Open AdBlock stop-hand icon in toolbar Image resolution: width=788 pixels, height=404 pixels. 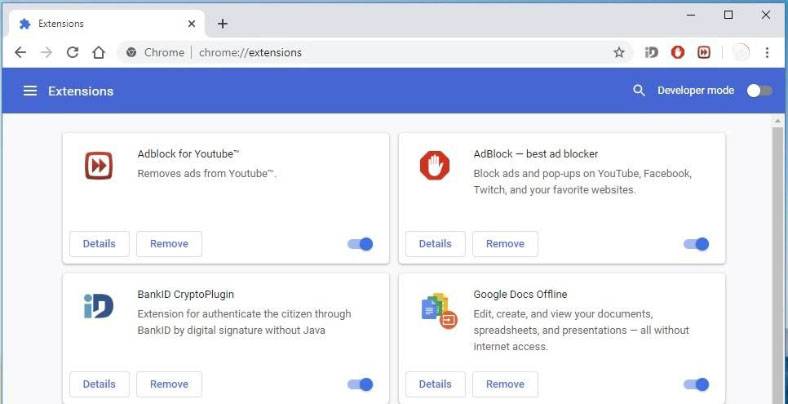[678, 52]
